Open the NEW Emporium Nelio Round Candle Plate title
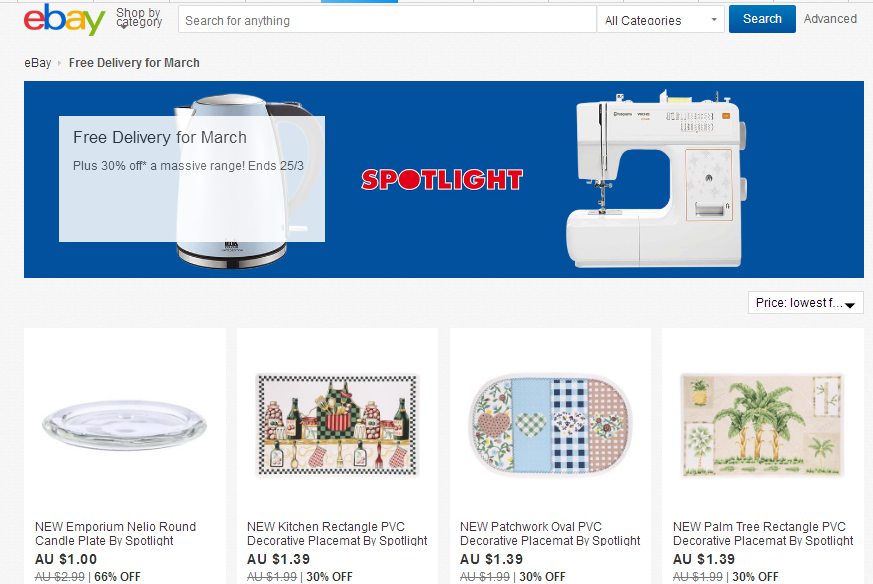 point(115,533)
